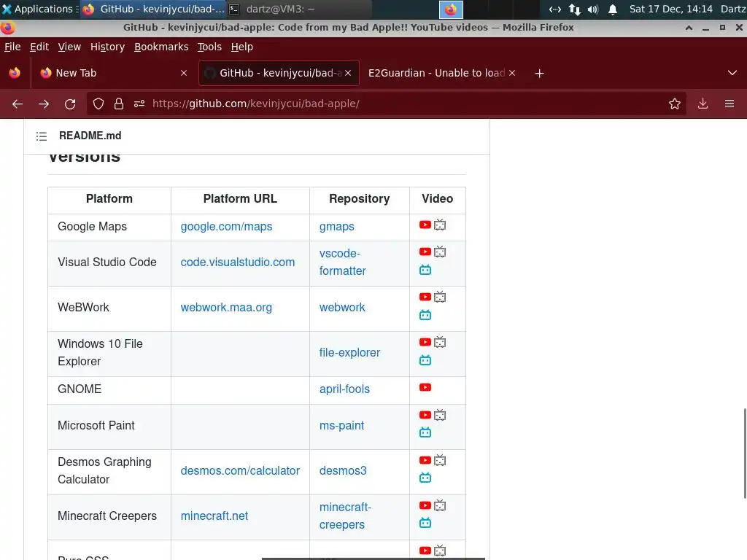Open the notifications bell in system tray
The image size is (747, 560).
pyautogui.click(x=613, y=9)
